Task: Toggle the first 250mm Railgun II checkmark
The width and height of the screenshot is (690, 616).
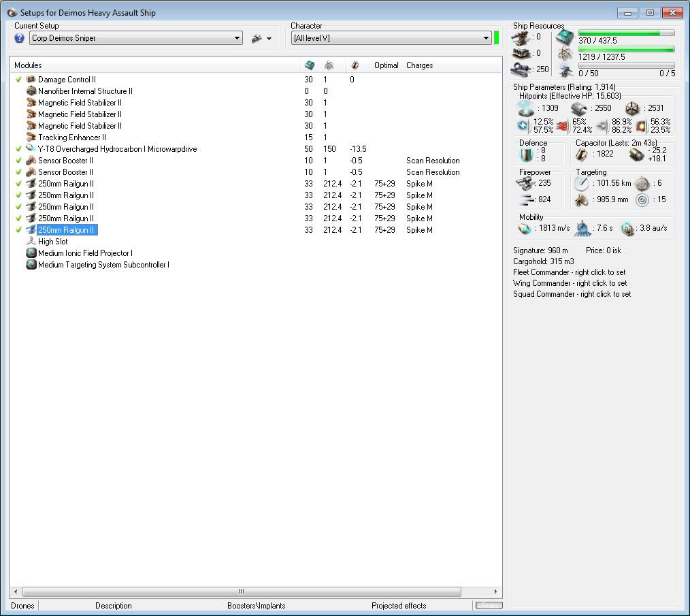Action: (x=18, y=183)
